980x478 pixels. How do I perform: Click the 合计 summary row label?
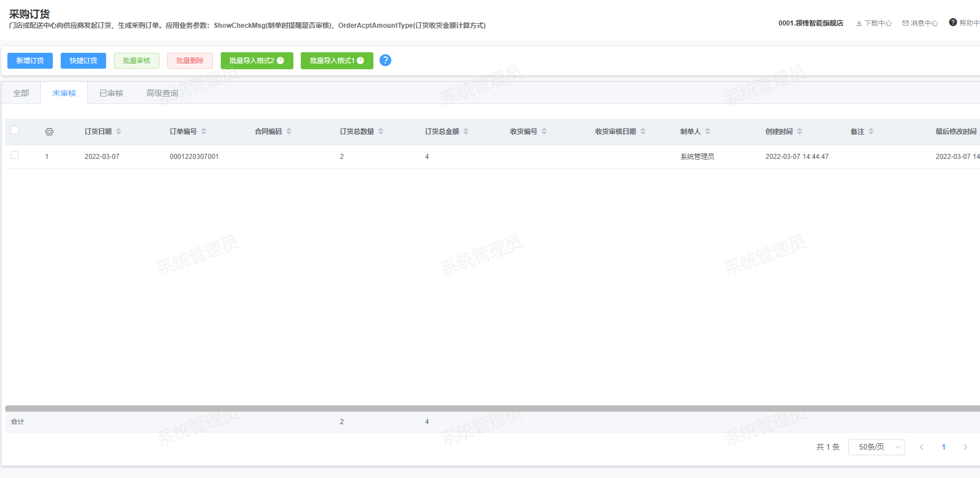(18, 422)
